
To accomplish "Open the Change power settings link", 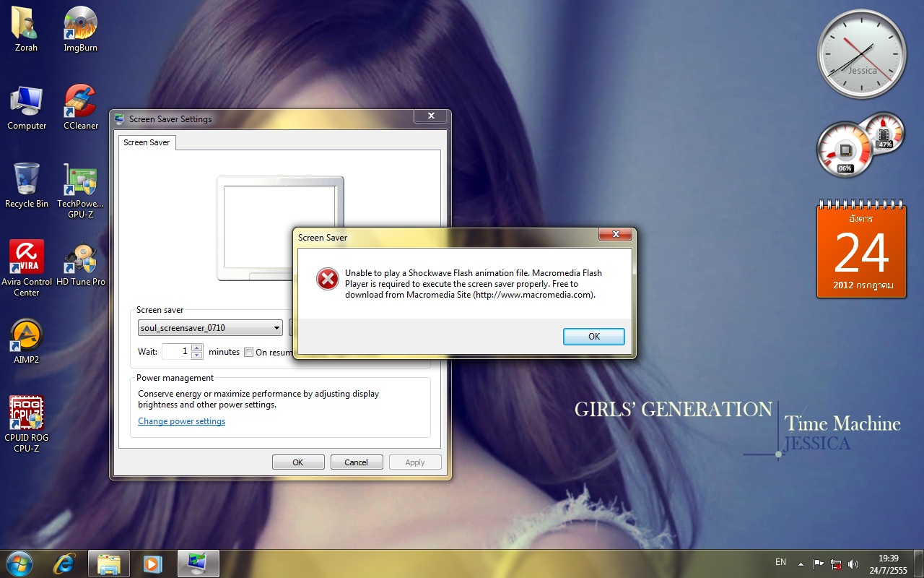I will click(182, 421).
